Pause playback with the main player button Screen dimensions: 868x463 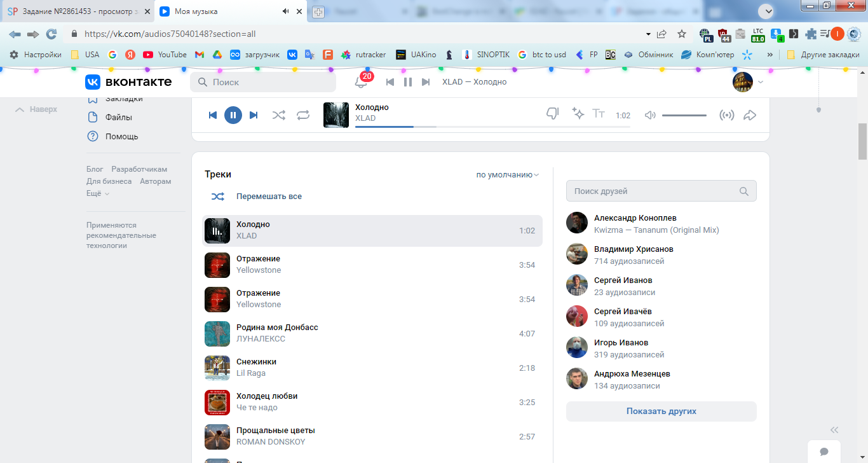tap(233, 115)
